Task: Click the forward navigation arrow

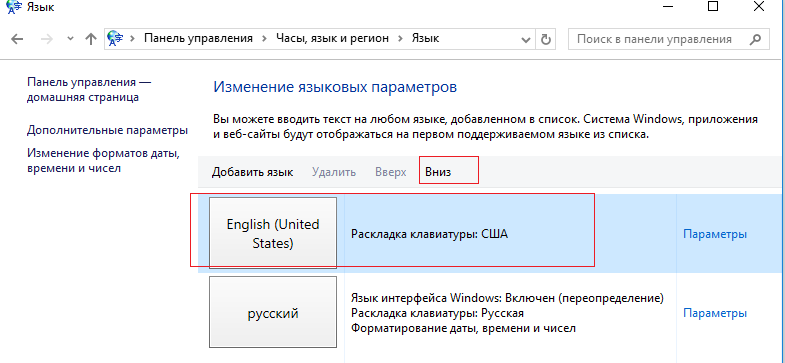Action: point(47,39)
